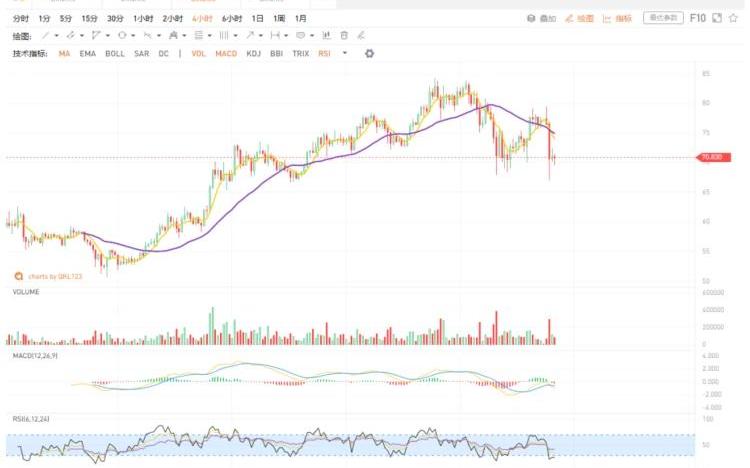Screen dimensions: 750x468
Task: Click the 70.830 current price label
Action: (x=712, y=157)
